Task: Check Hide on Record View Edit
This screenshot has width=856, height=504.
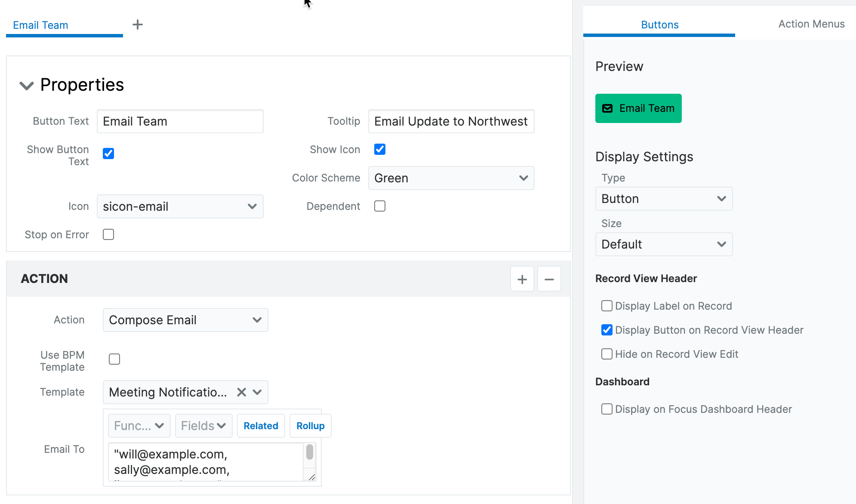Action: (607, 354)
